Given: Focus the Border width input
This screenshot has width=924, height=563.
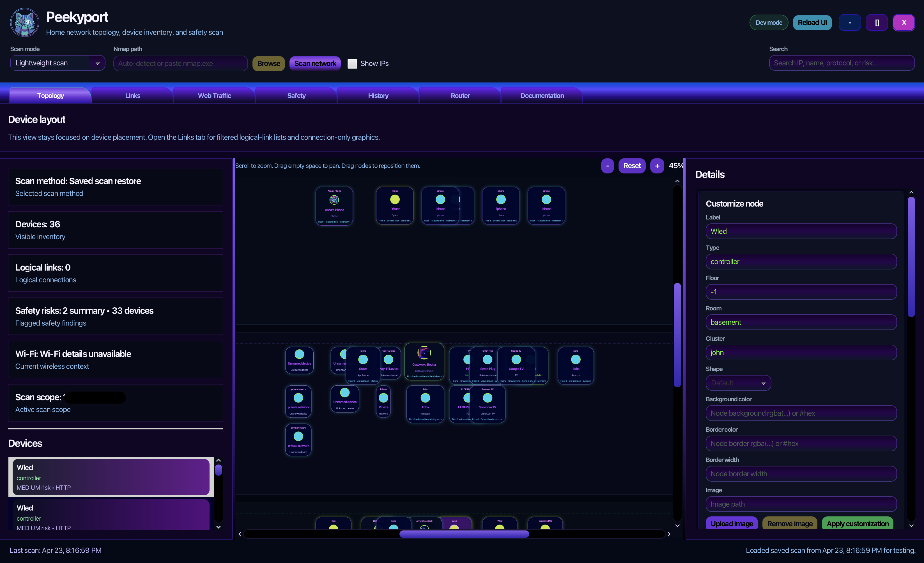Looking at the screenshot, I should coord(801,474).
